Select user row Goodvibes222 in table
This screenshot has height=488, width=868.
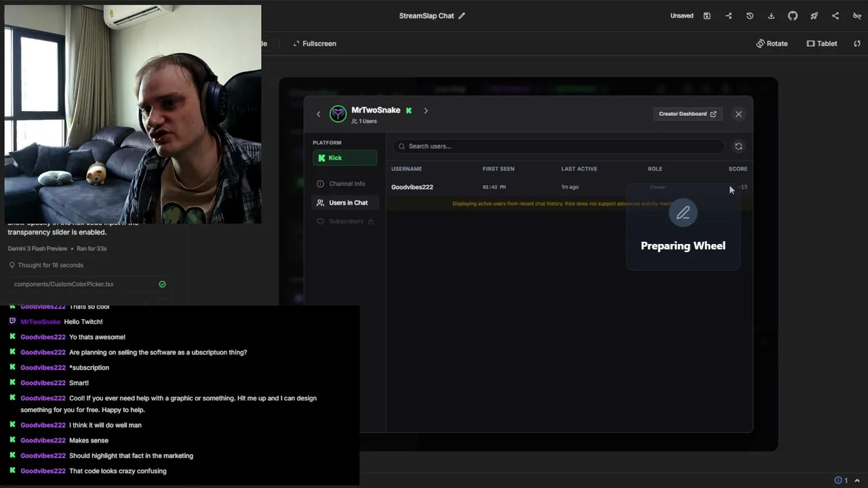pos(570,187)
